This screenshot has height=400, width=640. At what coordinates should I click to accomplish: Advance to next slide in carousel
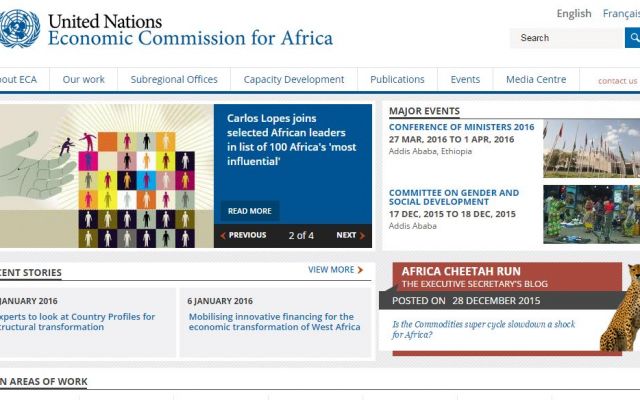[x=350, y=235]
